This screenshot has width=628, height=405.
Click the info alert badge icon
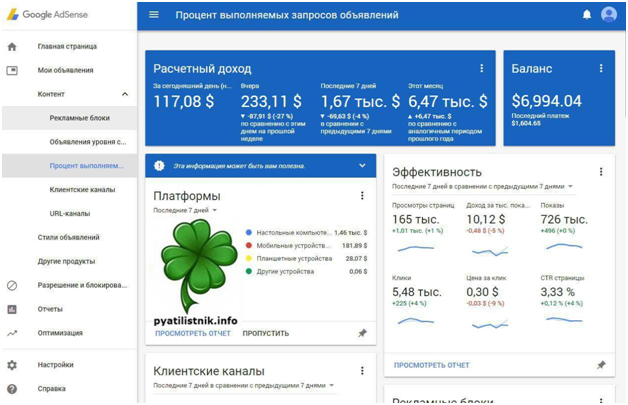click(159, 165)
